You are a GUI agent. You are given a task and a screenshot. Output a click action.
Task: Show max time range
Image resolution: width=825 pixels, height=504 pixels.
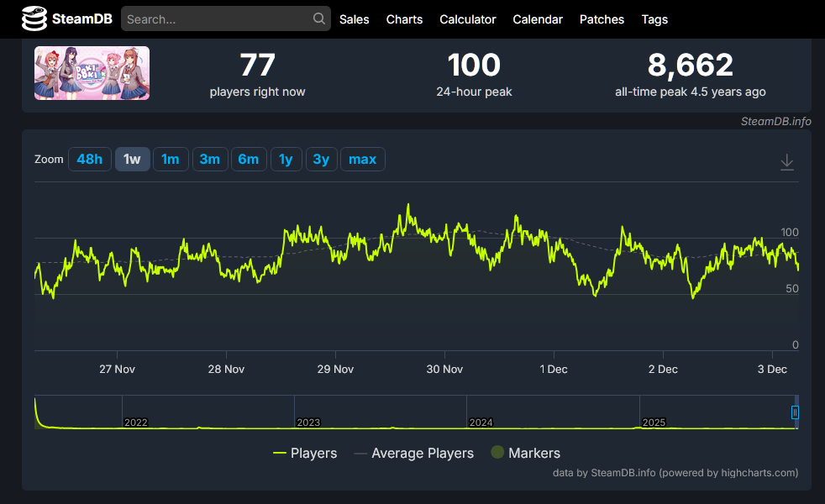tap(363, 160)
